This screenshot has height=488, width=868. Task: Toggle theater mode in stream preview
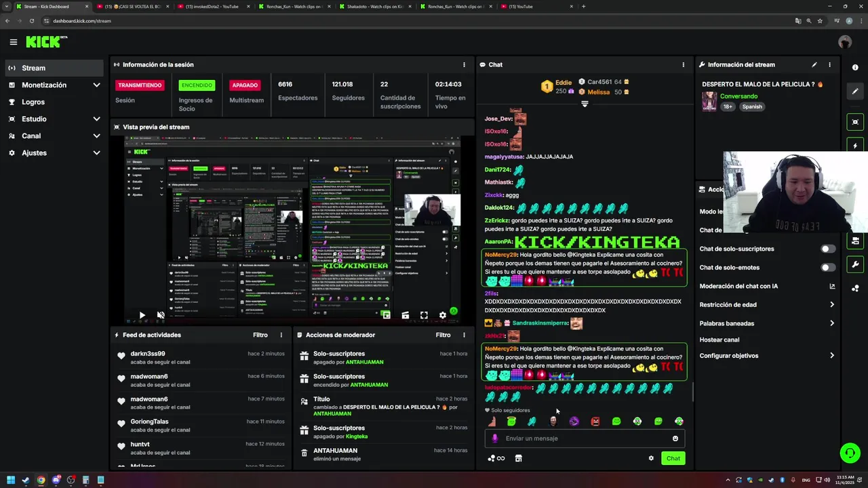point(405,315)
